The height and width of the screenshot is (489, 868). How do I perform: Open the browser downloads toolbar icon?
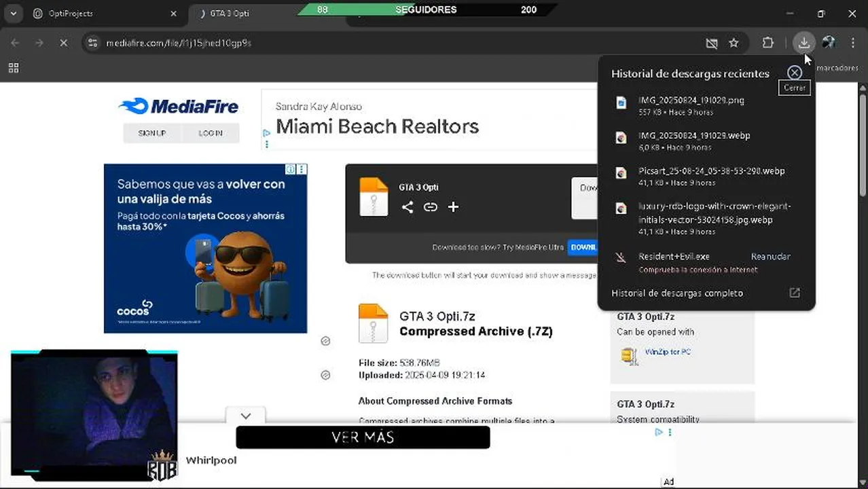(803, 43)
